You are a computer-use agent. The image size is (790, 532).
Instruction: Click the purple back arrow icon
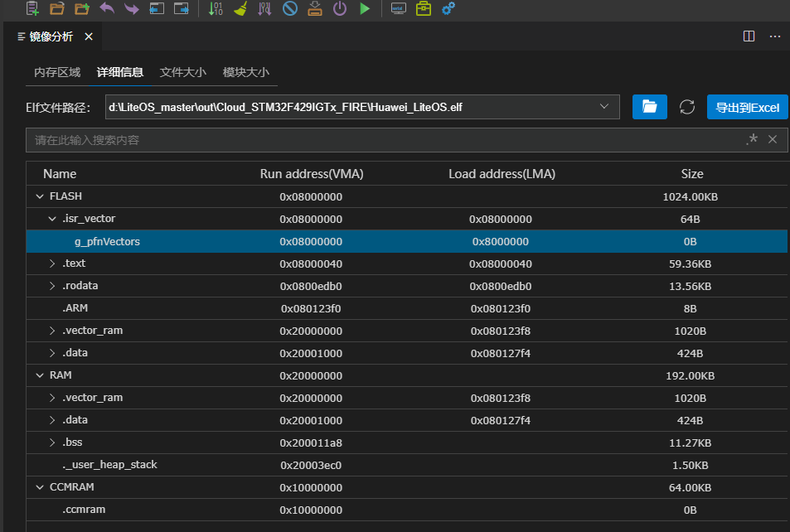[107, 9]
